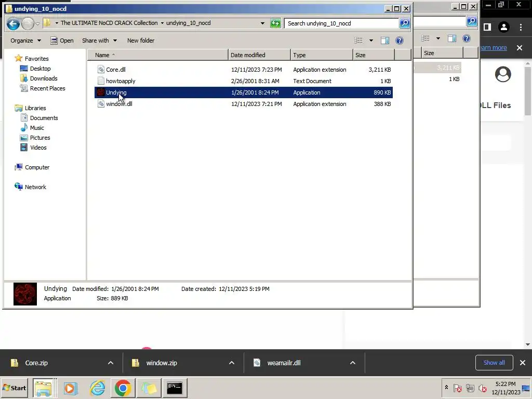Open window.zip download options arrow
The width and height of the screenshot is (532, 399).
click(x=232, y=363)
